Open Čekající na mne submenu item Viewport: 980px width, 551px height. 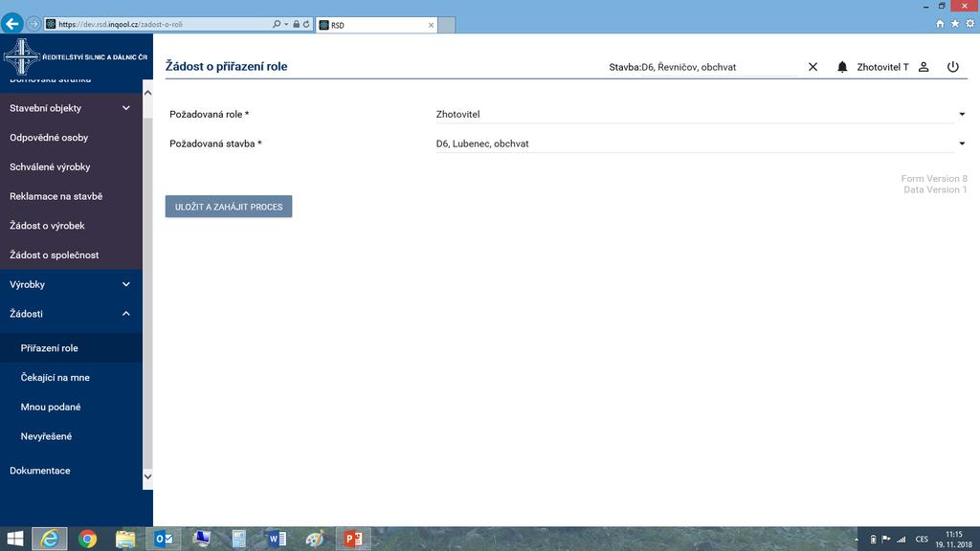71,377
